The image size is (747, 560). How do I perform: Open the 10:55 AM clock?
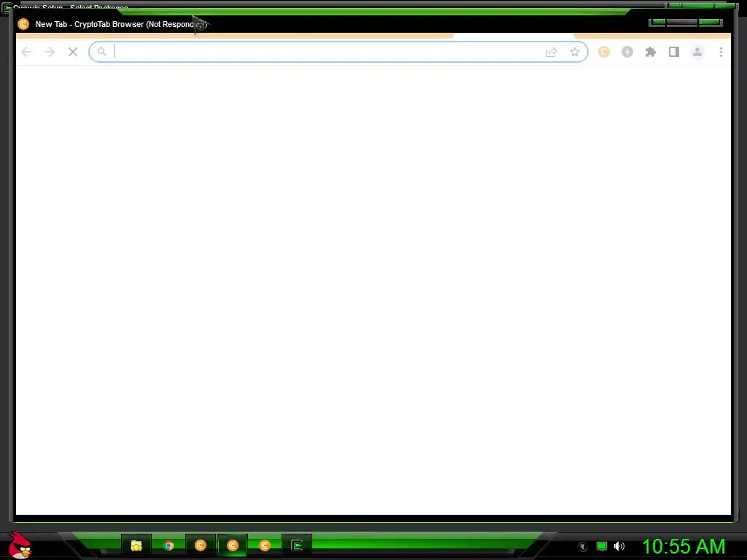coord(684,546)
